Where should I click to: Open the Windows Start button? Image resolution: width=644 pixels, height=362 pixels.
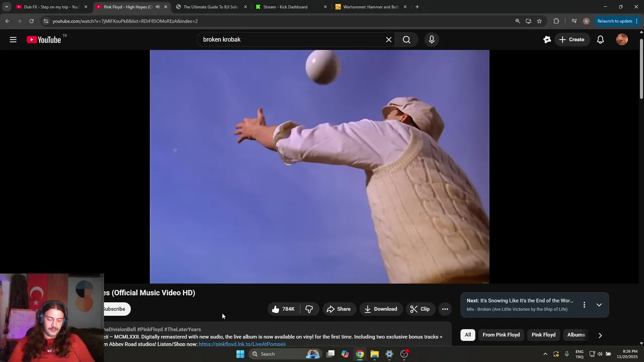(x=240, y=354)
